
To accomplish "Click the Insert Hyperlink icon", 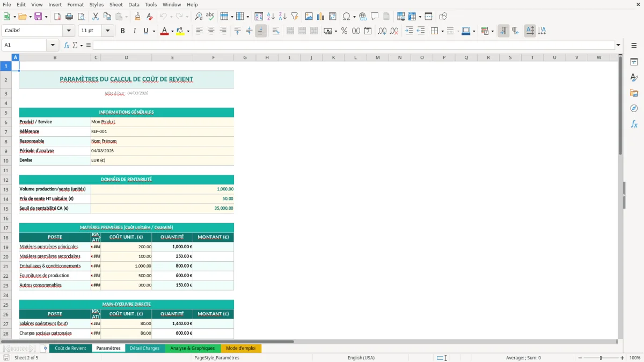I will [363, 17].
